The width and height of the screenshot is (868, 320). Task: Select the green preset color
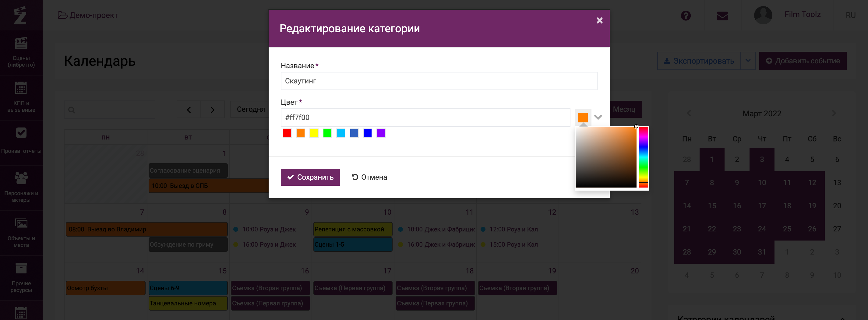tap(327, 133)
